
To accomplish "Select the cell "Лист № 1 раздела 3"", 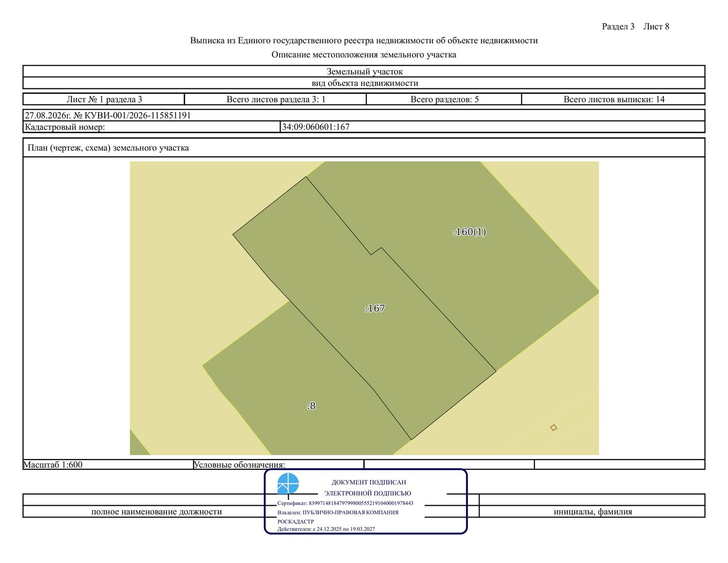I will coord(104,99).
